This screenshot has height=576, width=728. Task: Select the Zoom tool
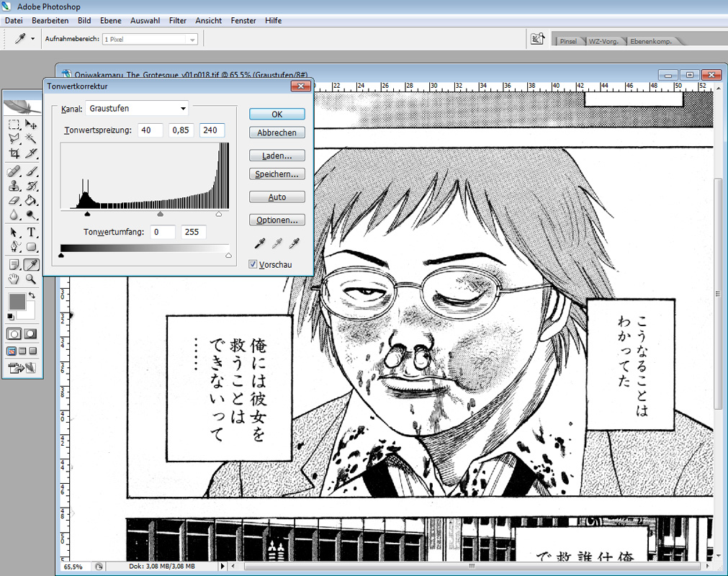coord(31,279)
